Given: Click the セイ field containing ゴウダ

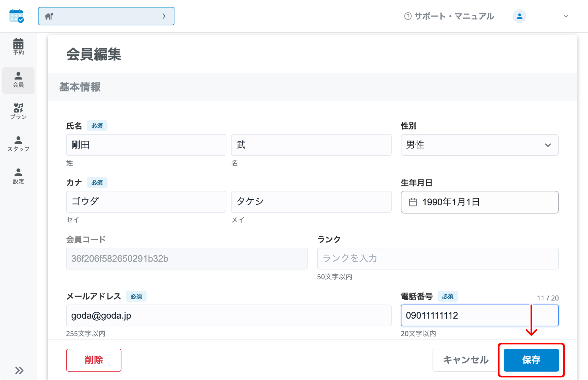Looking at the screenshot, I should pyautogui.click(x=146, y=202).
